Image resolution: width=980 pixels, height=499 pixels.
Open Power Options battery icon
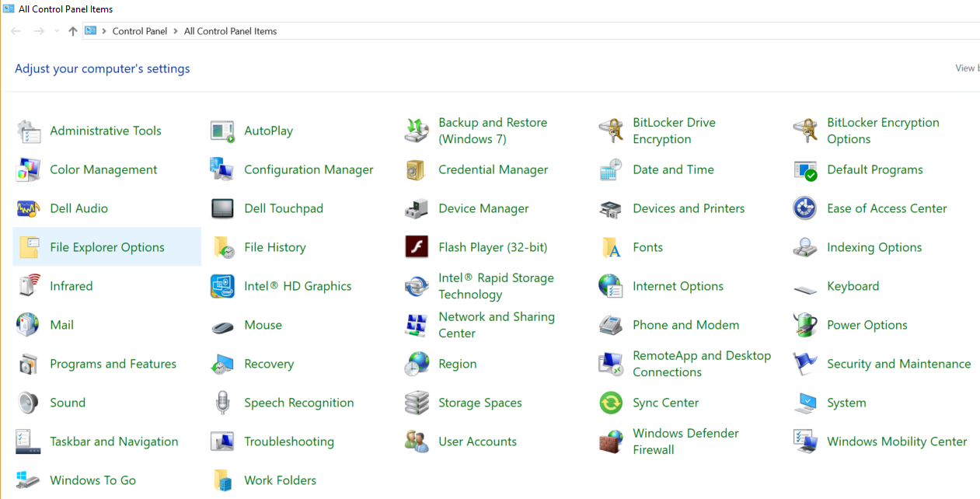[x=806, y=326]
